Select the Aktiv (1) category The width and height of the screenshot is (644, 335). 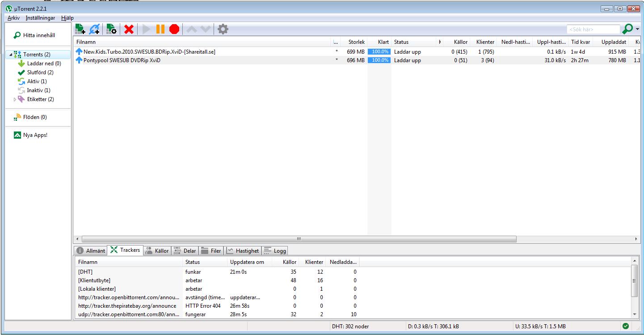coord(32,81)
